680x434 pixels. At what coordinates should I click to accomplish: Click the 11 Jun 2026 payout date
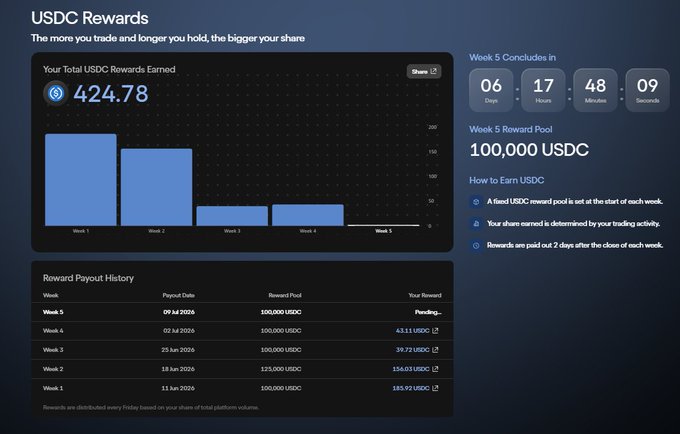point(178,388)
